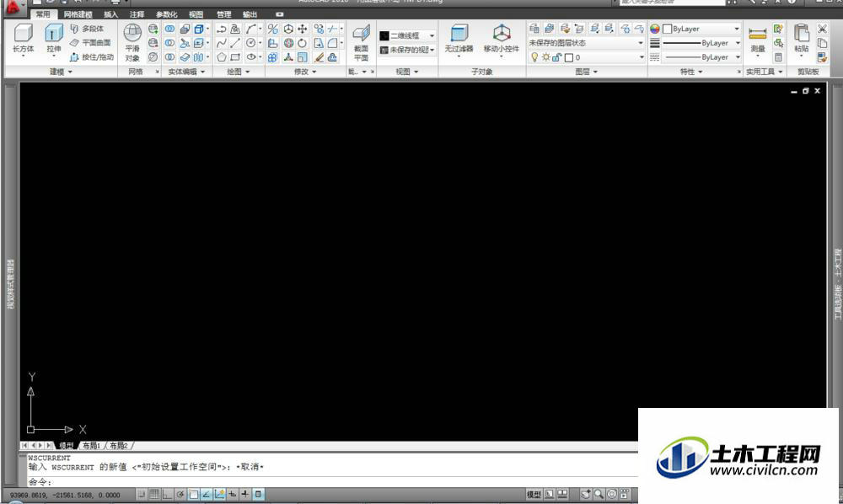Switch to the 输出 ribbon tab
Image resolution: width=843 pixels, height=504 pixels.
click(250, 14)
